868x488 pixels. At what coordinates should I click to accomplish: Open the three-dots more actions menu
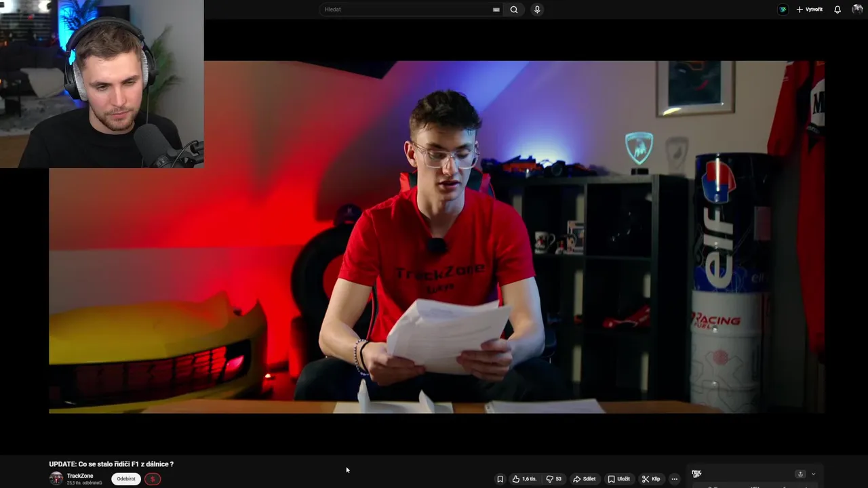tap(674, 479)
